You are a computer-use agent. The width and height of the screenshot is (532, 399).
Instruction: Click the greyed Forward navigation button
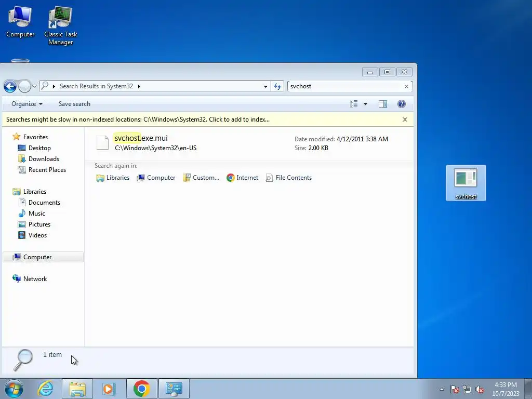(24, 87)
